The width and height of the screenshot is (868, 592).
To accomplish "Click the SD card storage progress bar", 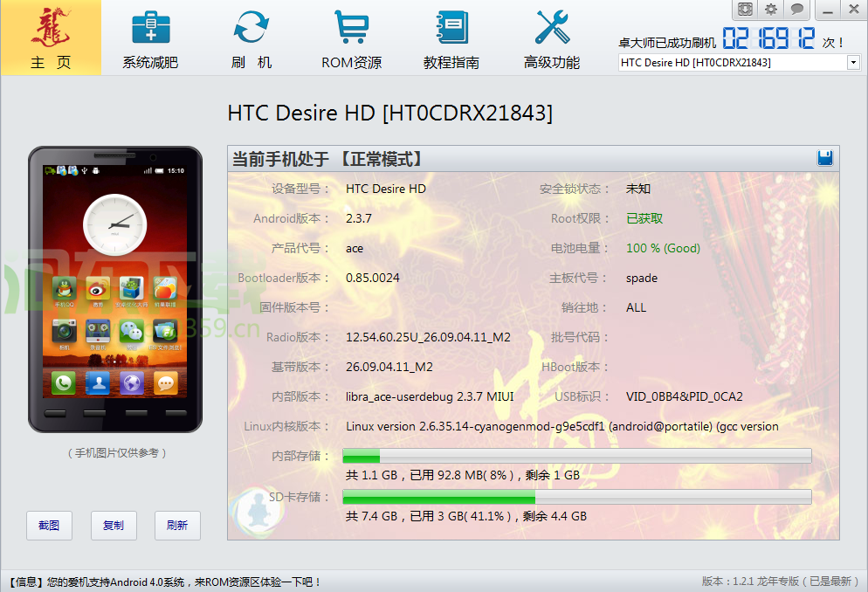I will pos(576,498).
